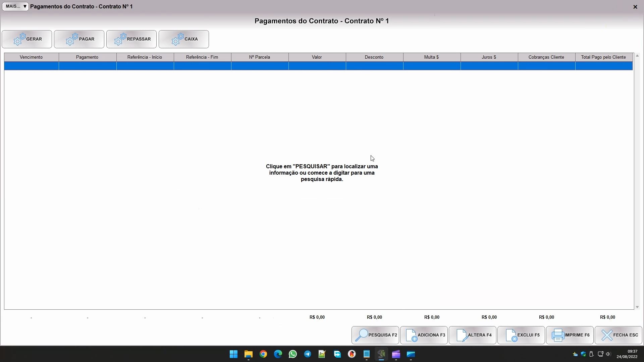Select the highlighted blue table row
Screen dimensions: 644x362
coord(318,66)
